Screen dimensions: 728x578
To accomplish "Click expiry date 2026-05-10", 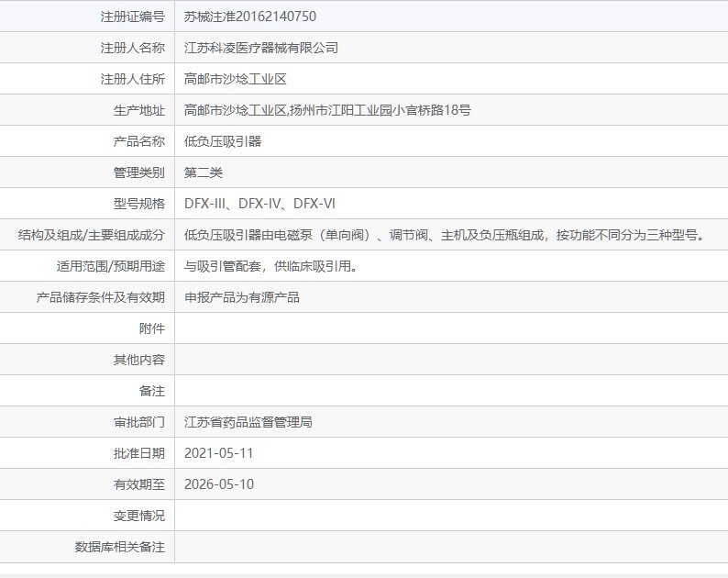I will coord(219,484).
